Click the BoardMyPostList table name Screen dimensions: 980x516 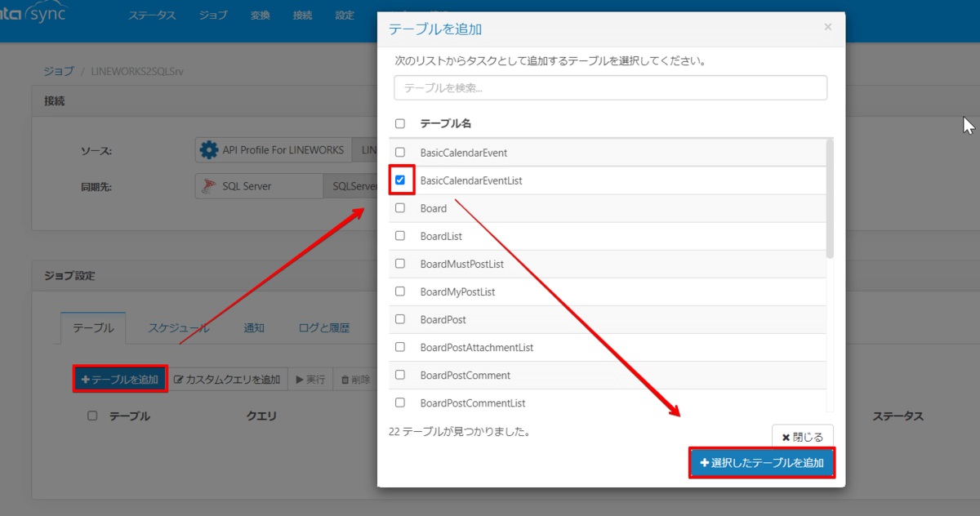[x=457, y=291]
